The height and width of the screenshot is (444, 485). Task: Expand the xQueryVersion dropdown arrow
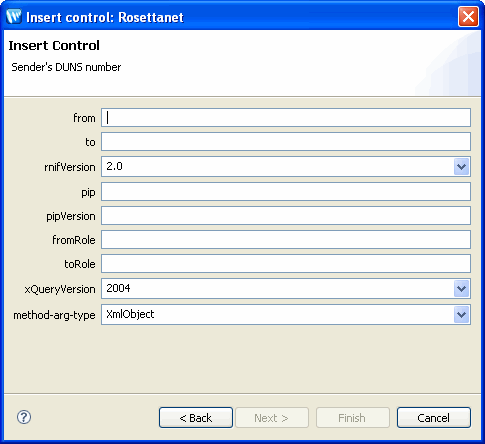point(462,288)
